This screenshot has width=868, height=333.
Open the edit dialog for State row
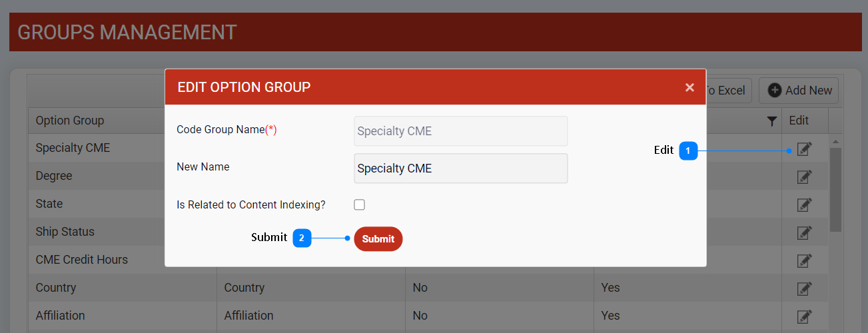click(805, 204)
